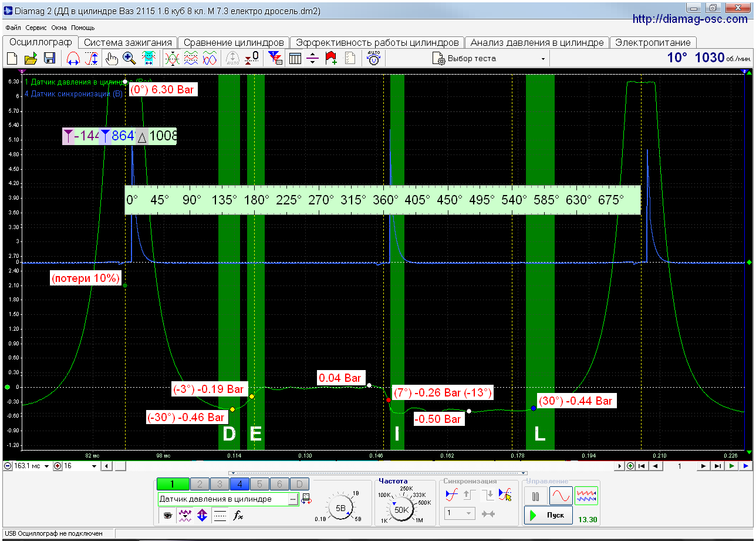This screenshot has width=756, height=541.
Task: Click the filter funnel icon in toolbar
Action: [275, 58]
